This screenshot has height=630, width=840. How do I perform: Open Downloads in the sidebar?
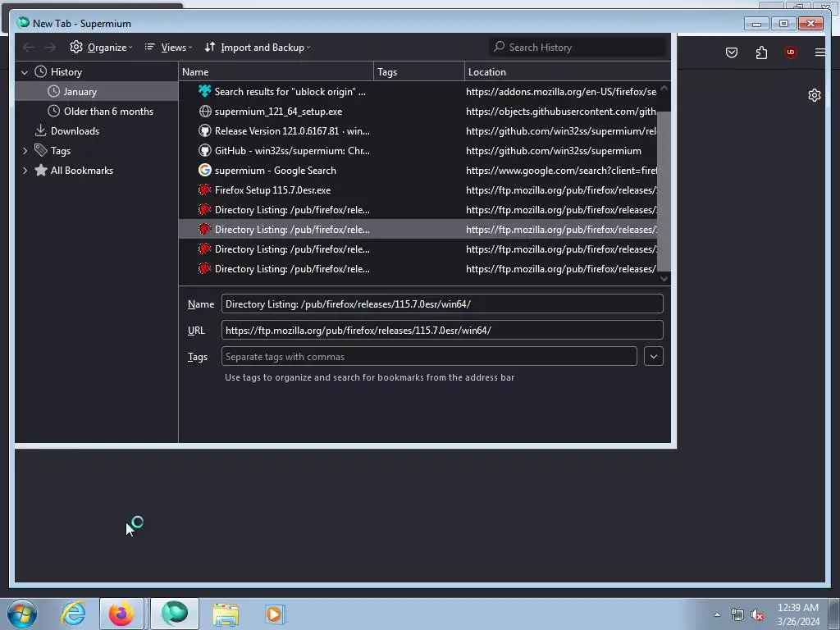point(97,131)
